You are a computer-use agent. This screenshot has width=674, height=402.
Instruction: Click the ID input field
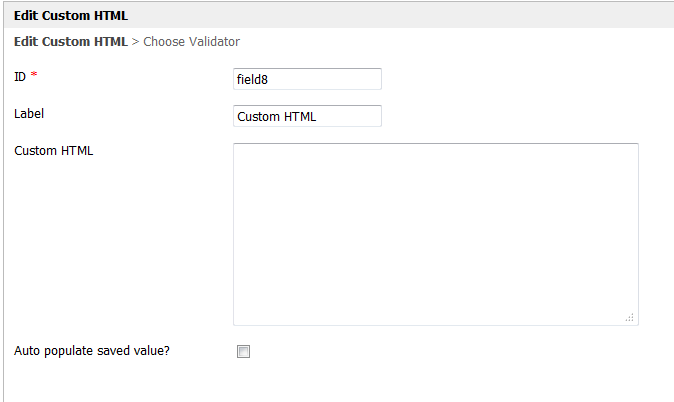pos(307,79)
